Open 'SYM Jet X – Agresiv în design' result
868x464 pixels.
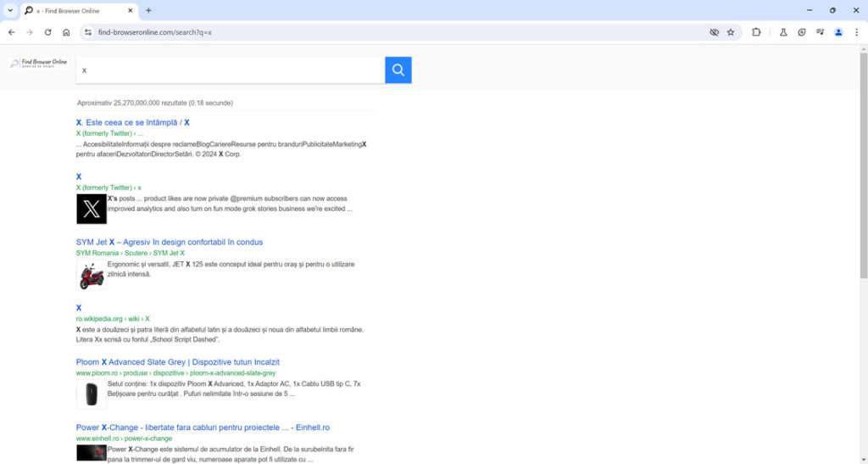pos(170,242)
